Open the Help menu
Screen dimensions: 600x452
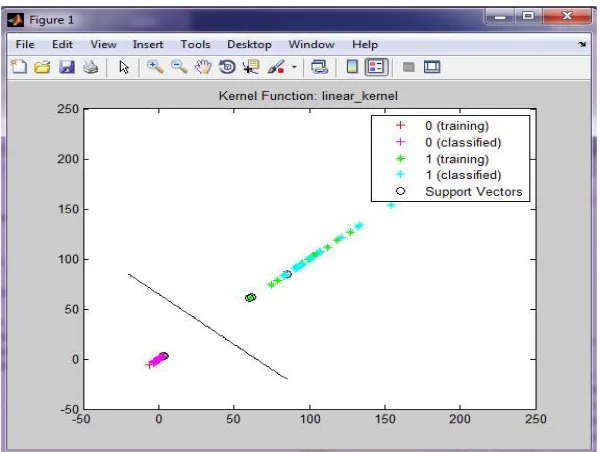(365, 44)
